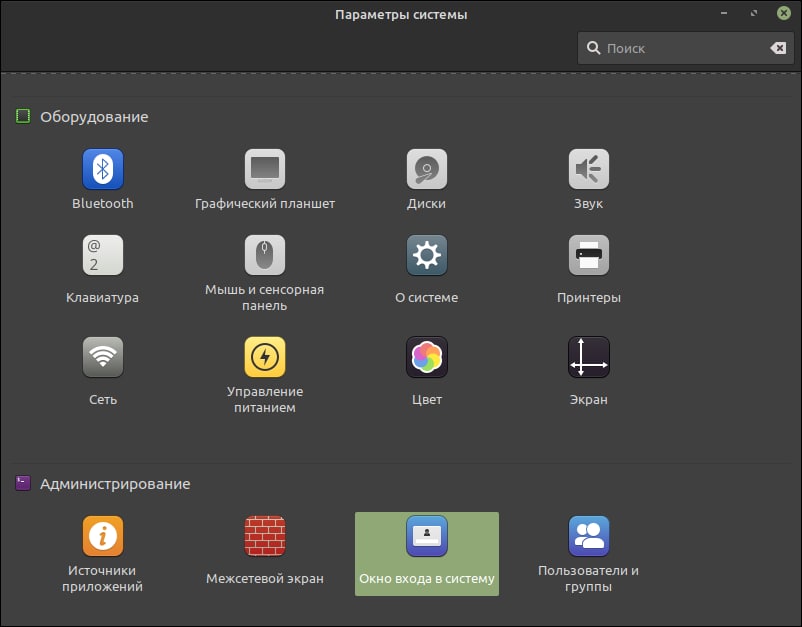Click the Оборудование section heading
Viewport: 802px width, 627px height.
point(94,117)
